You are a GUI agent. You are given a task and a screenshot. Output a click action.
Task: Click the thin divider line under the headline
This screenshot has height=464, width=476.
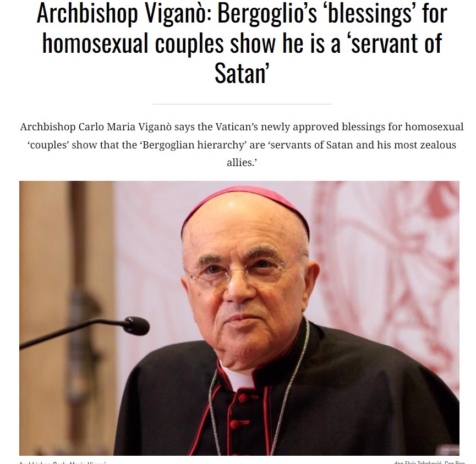(x=242, y=104)
